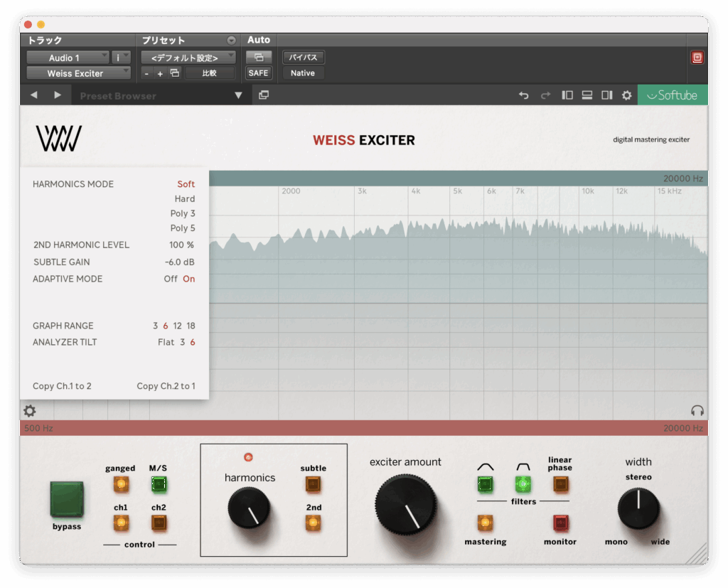The width and height of the screenshot is (728, 588).
Task: Click the red target icon at top right
Action: point(697,57)
